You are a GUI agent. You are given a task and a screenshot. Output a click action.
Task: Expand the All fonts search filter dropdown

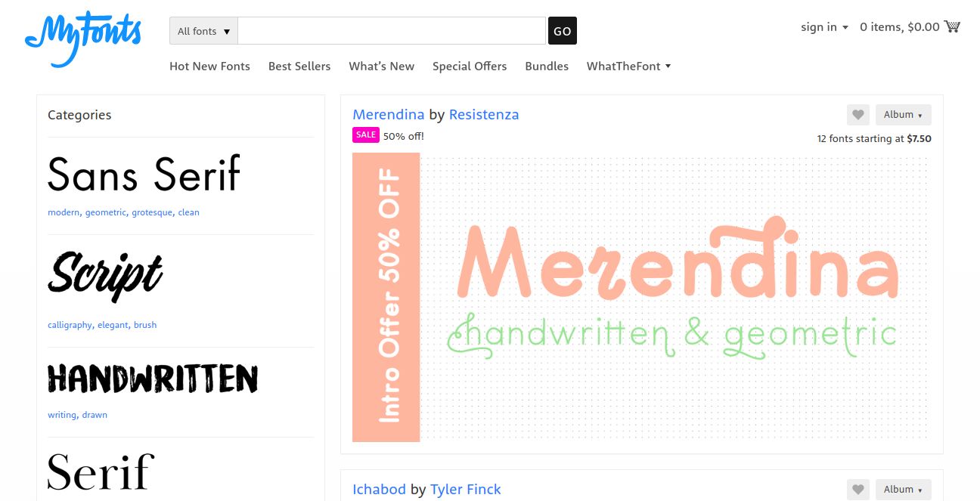point(203,31)
